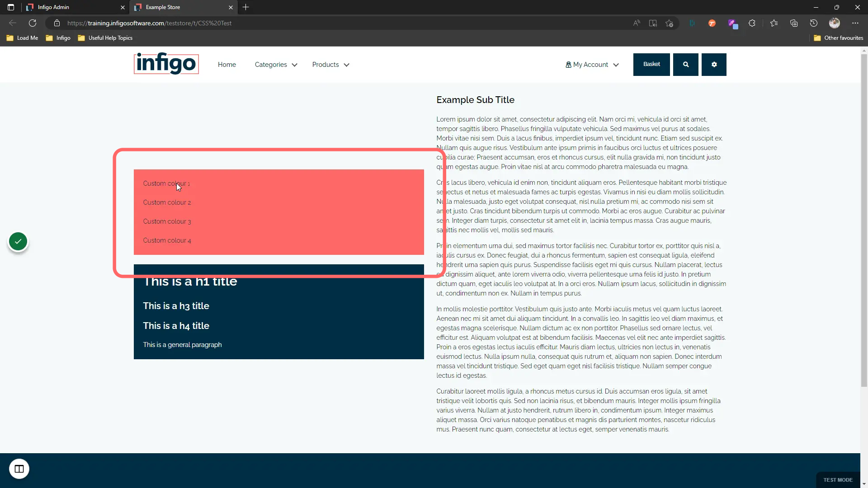Image resolution: width=868 pixels, height=488 pixels.
Task: Click the Example Sub Title heading
Action: click(475, 100)
